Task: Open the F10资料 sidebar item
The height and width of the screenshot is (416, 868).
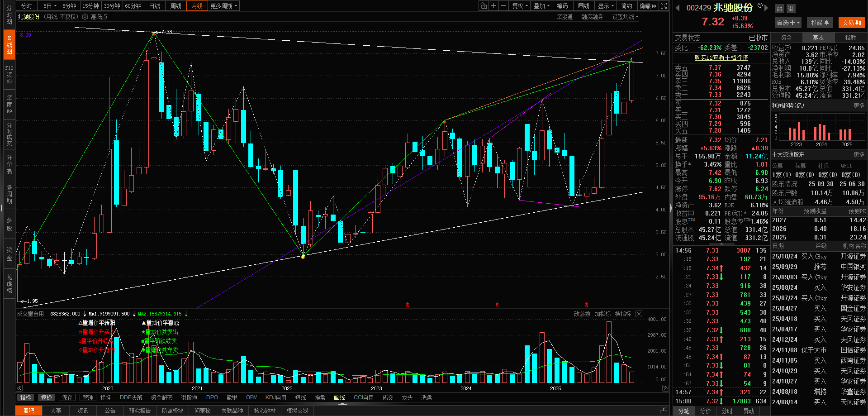Action: pyautogui.click(x=9, y=75)
